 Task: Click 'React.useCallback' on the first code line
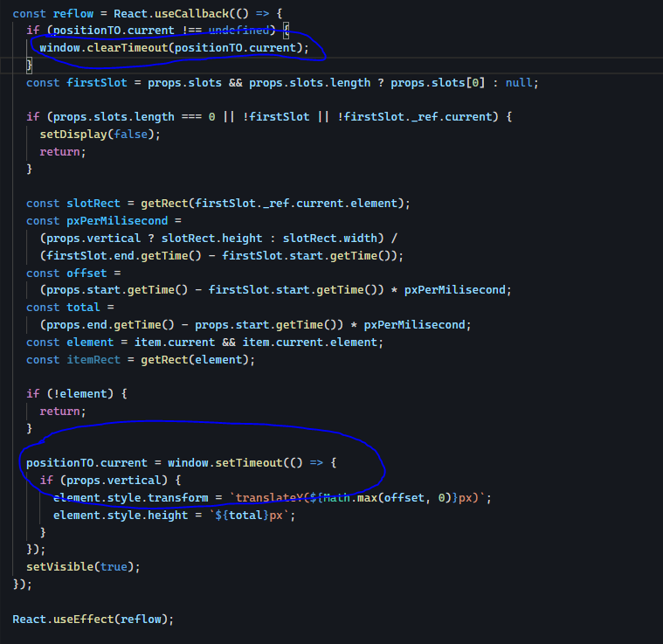[171, 13]
